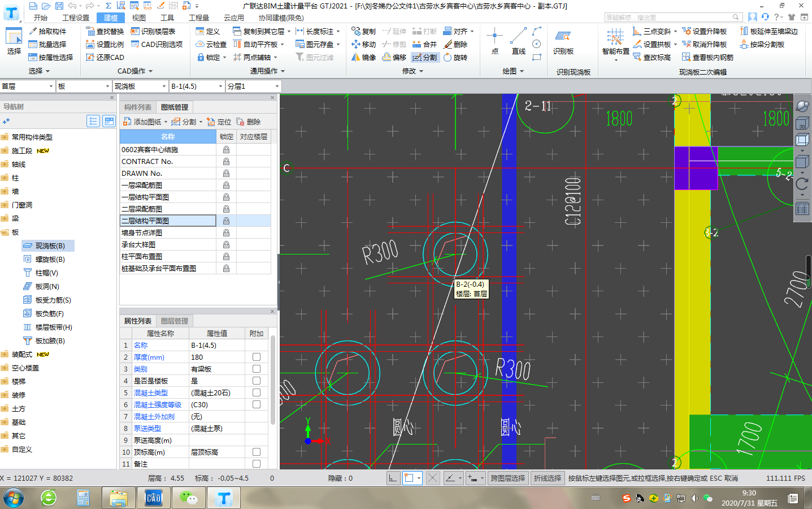Screen dimensions: 812x509
Task: Open the 视图 ribbon tab
Action: [x=139, y=18]
